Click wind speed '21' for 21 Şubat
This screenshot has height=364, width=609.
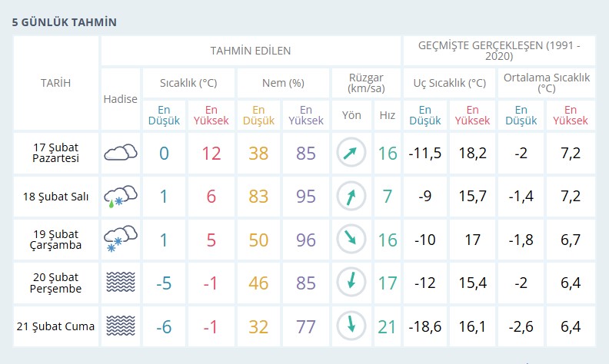[x=387, y=326]
